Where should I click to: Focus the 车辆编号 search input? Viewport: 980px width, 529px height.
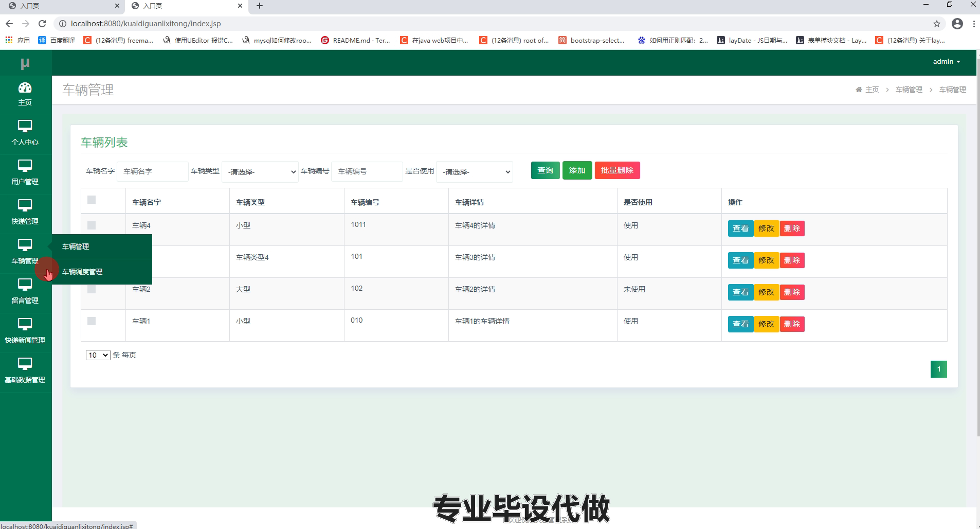pos(367,171)
